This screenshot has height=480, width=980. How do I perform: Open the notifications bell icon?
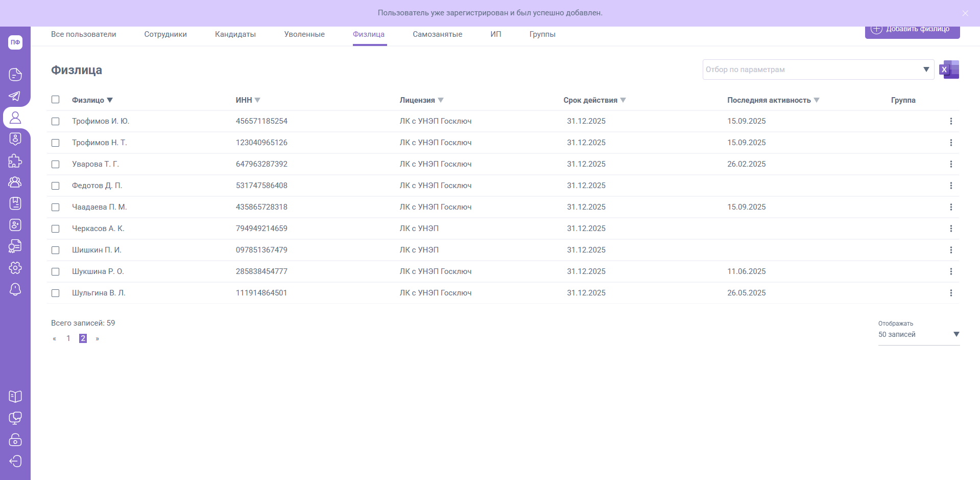(x=15, y=289)
